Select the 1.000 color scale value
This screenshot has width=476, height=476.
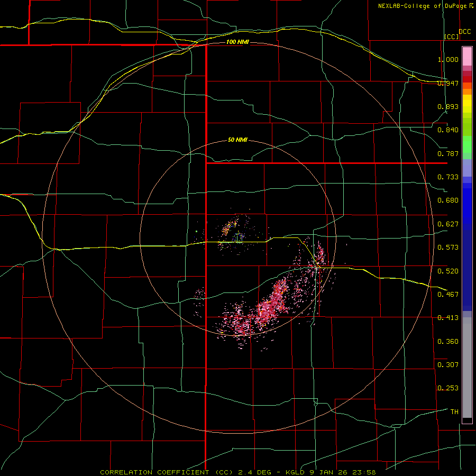(448, 59)
